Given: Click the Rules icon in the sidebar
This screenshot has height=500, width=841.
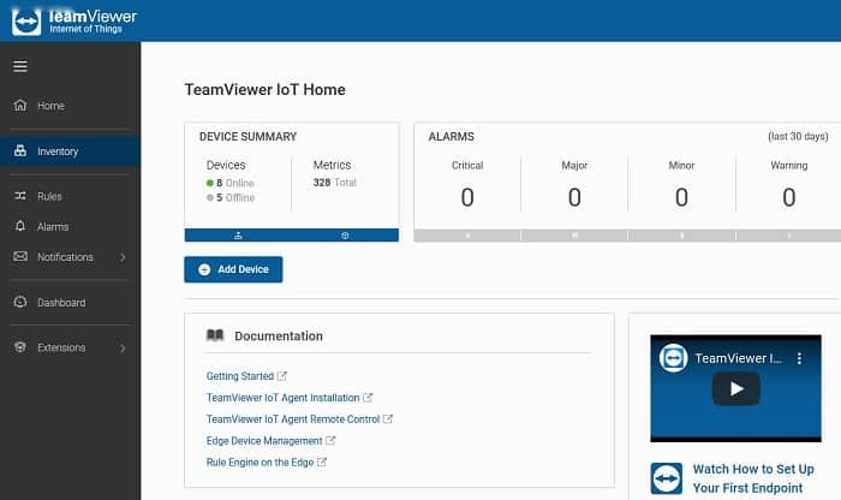Looking at the screenshot, I should click(x=20, y=196).
